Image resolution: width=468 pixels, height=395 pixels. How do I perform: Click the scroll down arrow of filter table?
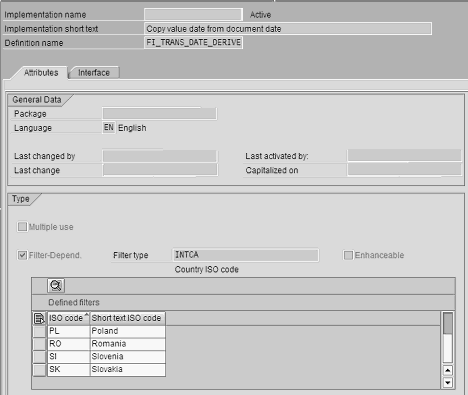[448, 382]
